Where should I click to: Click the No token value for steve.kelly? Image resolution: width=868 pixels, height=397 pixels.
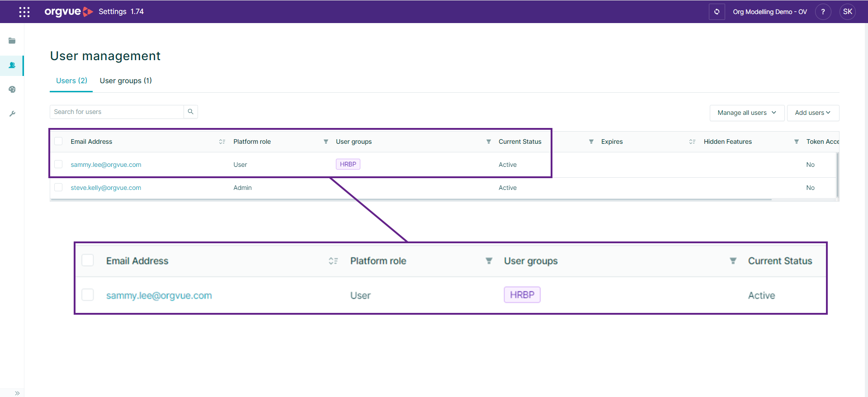[810, 188]
